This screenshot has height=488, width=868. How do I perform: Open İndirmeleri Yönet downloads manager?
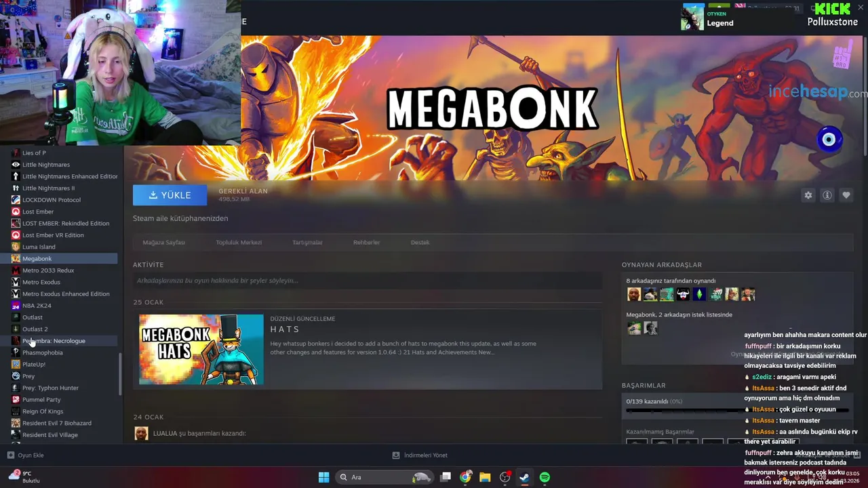(x=420, y=455)
